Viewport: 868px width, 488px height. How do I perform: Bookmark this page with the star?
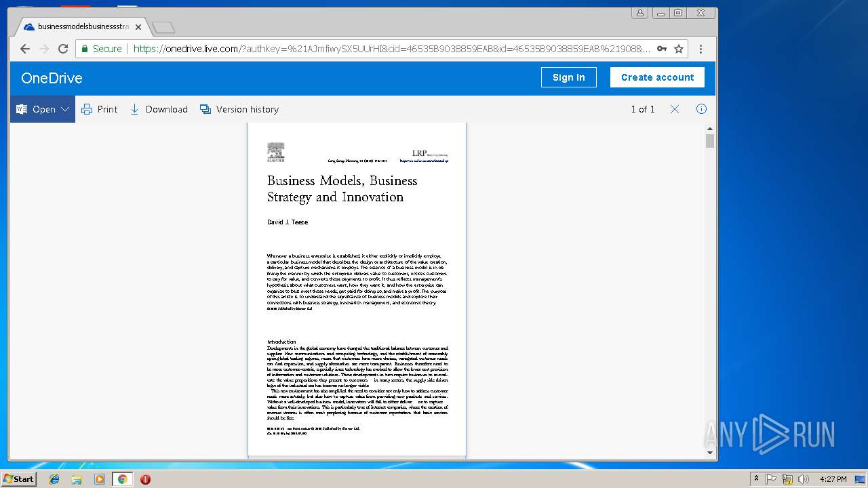point(678,49)
